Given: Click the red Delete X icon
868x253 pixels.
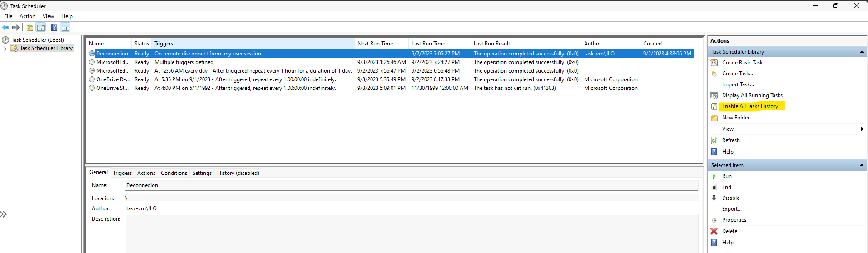Looking at the screenshot, I should tap(714, 231).
